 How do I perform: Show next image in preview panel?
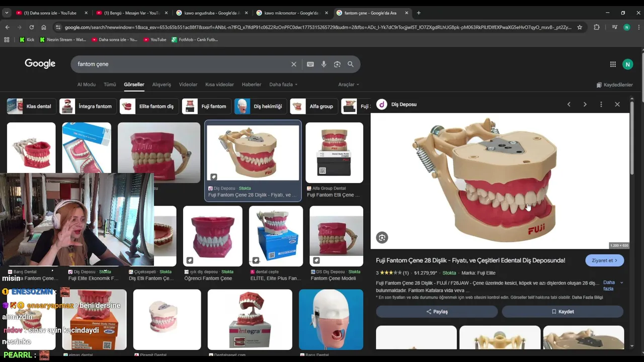[x=585, y=105]
